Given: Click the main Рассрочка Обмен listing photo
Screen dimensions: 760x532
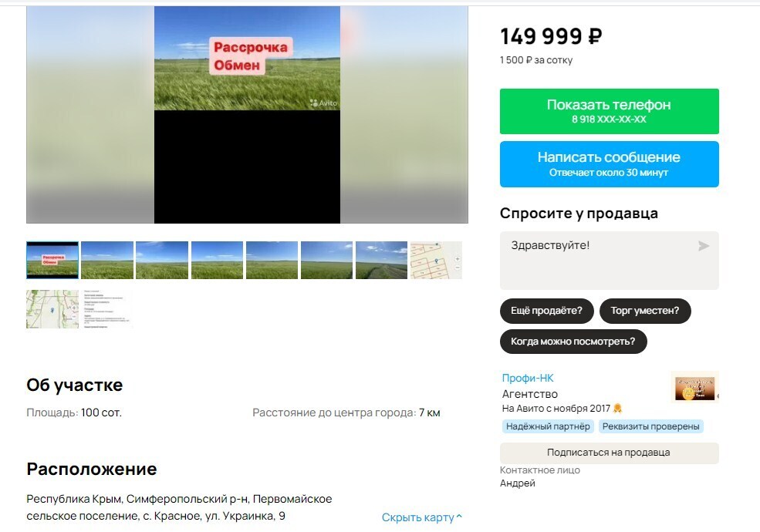Looking at the screenshot, I should [x=247, y=114].
